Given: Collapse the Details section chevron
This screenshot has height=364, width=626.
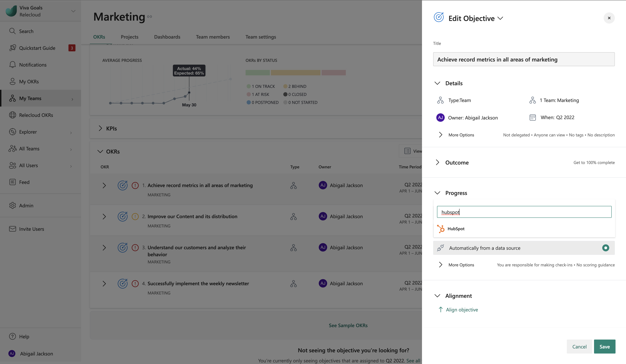Looking at the screenshot, I should (x=437, y=83).
